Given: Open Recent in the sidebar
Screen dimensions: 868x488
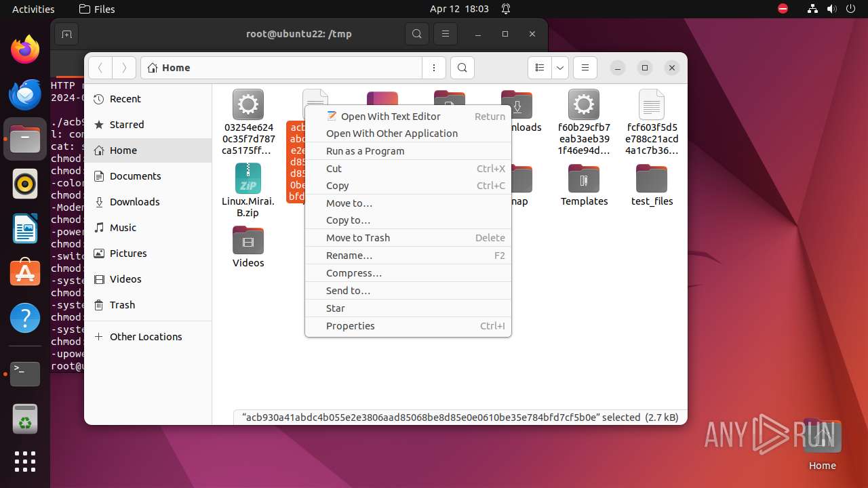Looking at the screenshot, I should point(148,99).
